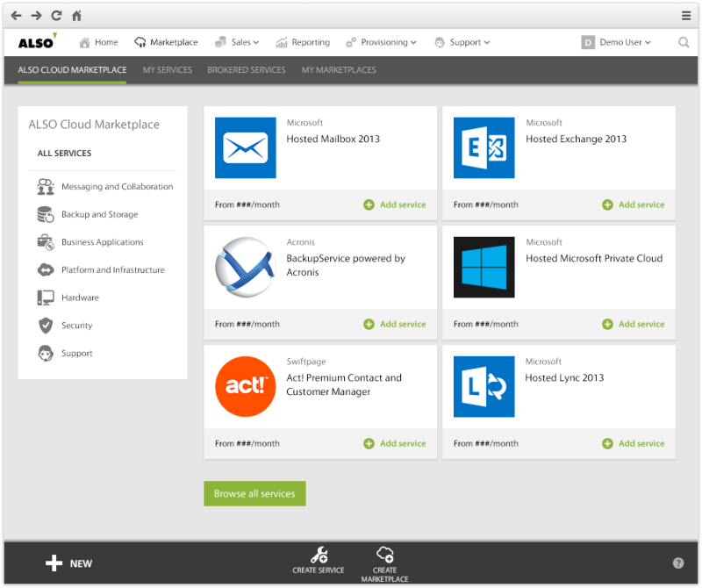Open the Hosted Lync 2013 thumbnail
702x588 pixels.
pyautogui.click(x=484, y=387)
